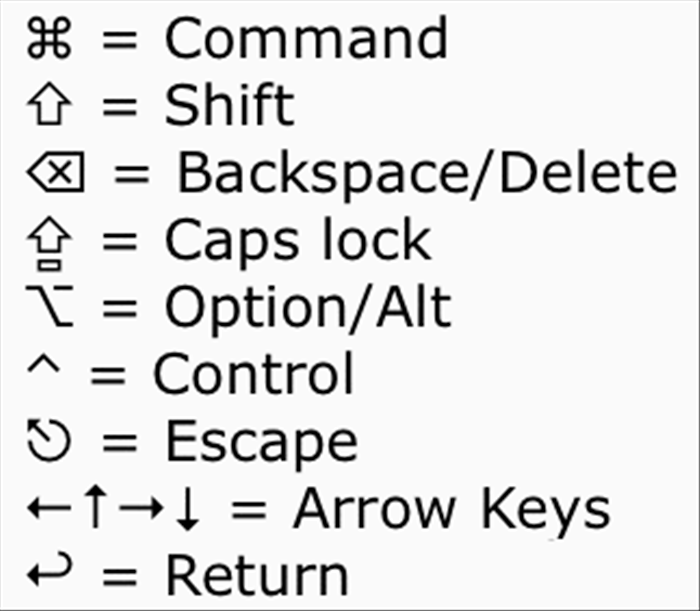The width and height of the screenshot is (700, 611).
Task: Select the Shift label text
Action: (230, 104)
